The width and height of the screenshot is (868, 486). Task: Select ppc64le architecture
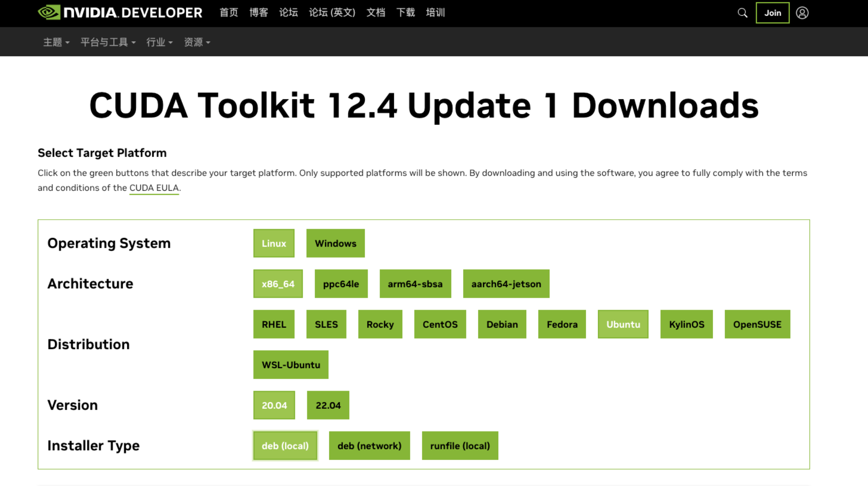pos(341,284)
